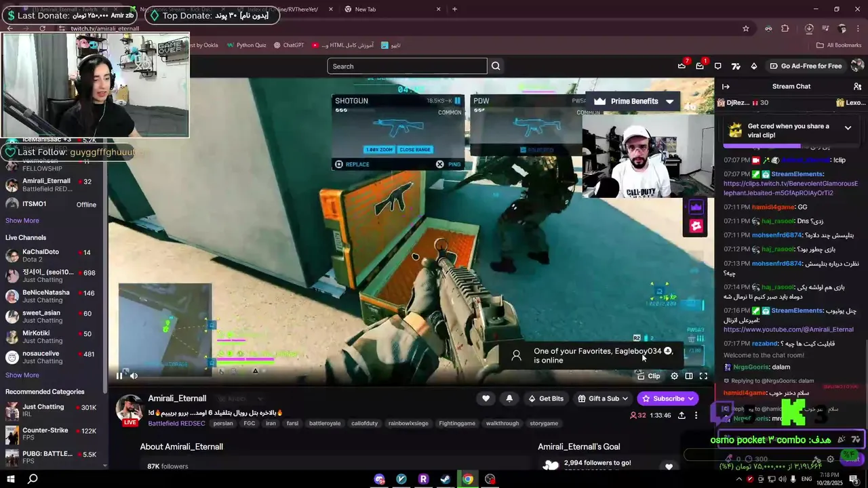The width and height of the screenshot is (868, 488).
Task: Open MirKotiki live channel in sidebar
Action: pos(53,337)
